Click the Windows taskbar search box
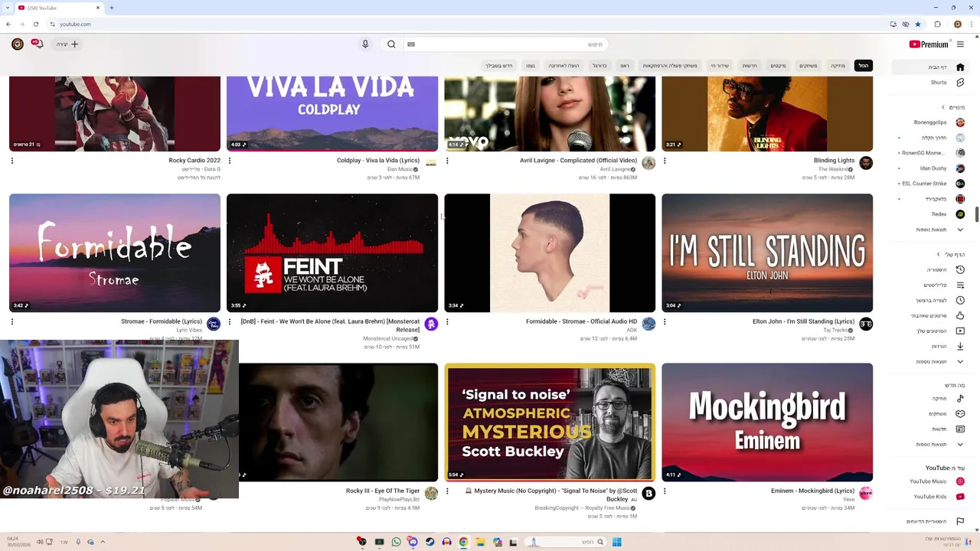Screen dimensions: 980x551 click(565, 542)
